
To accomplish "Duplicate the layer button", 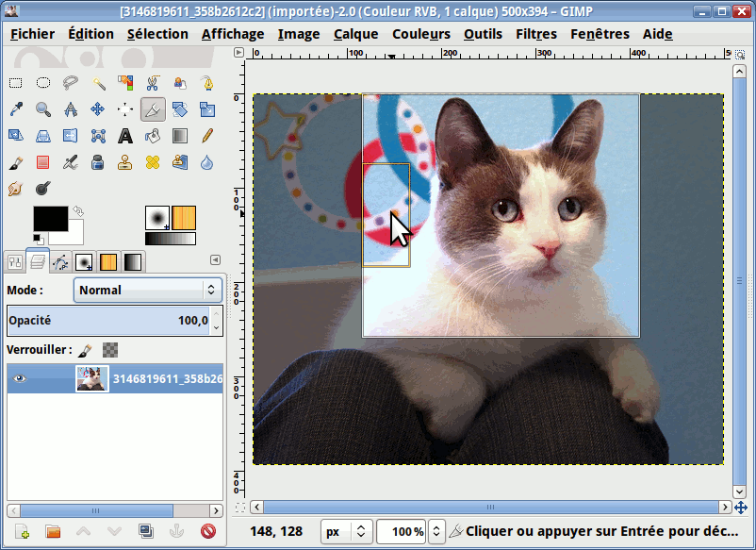I will click(146, 532).
